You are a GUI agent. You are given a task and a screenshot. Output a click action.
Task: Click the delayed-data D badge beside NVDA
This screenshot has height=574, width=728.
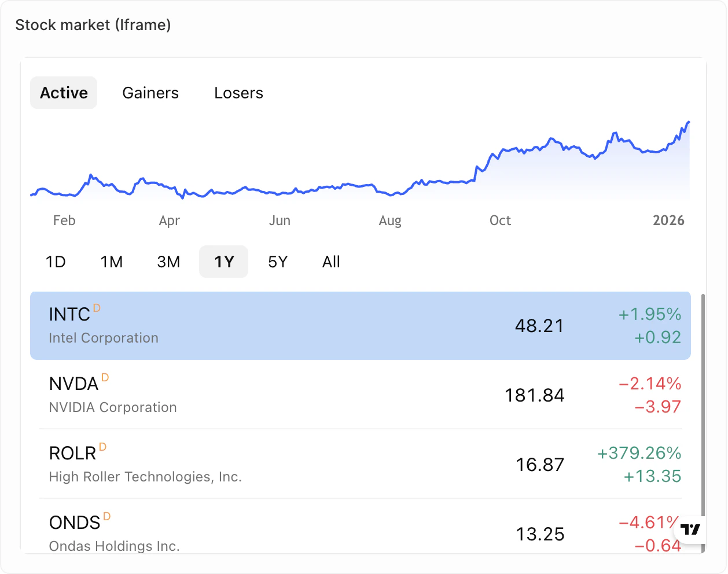pos(105,378)
